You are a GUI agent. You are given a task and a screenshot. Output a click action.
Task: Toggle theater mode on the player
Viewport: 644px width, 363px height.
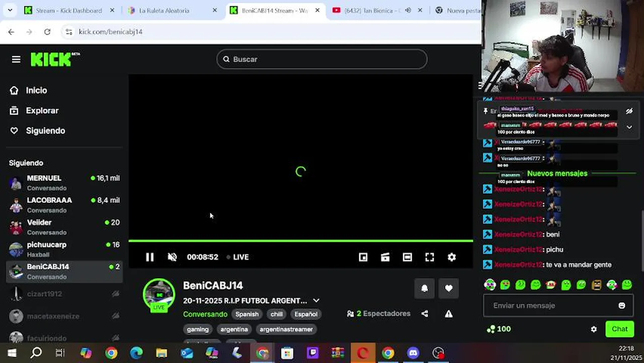(x=407, y=257)
